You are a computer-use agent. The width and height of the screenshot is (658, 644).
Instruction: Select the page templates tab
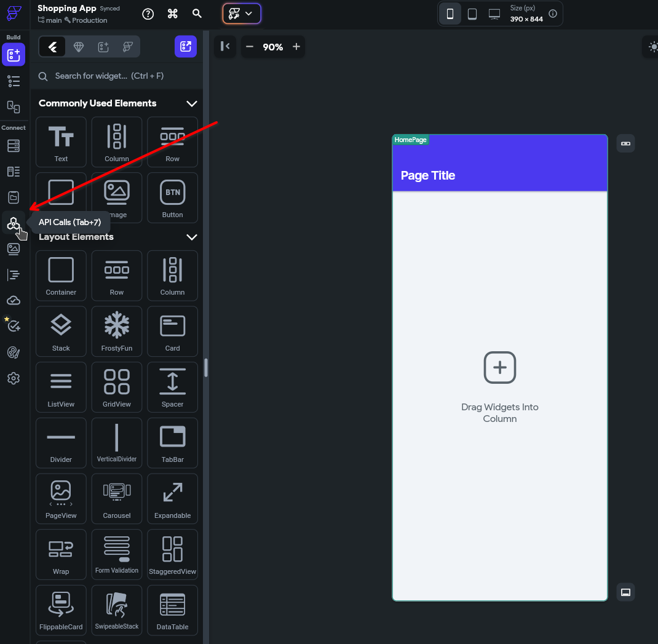pos(103,47)
